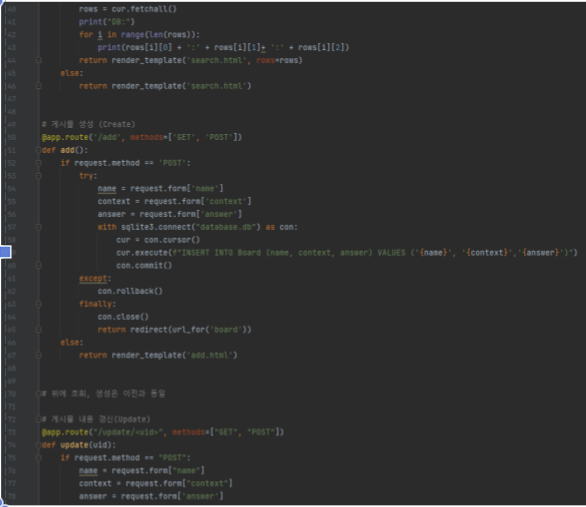This screenshot has height=507, width=586.
Task: Click the 'else:' before render_template('add.html')
Action: coord(72,343)
